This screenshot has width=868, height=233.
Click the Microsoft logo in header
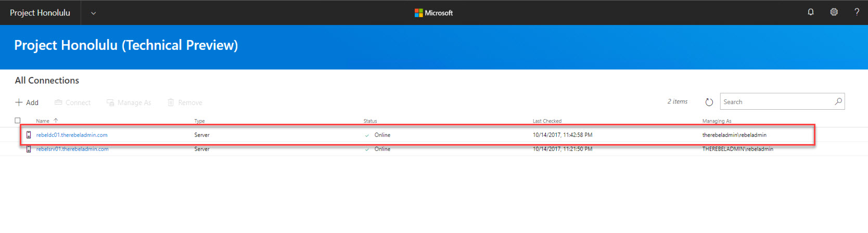click(x=433, y=12)
